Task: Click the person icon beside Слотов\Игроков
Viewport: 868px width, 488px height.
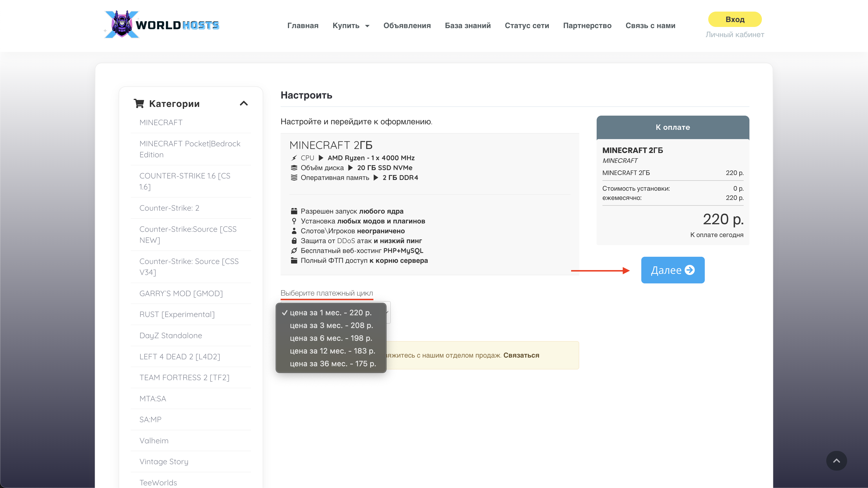Action: (294, 231)
